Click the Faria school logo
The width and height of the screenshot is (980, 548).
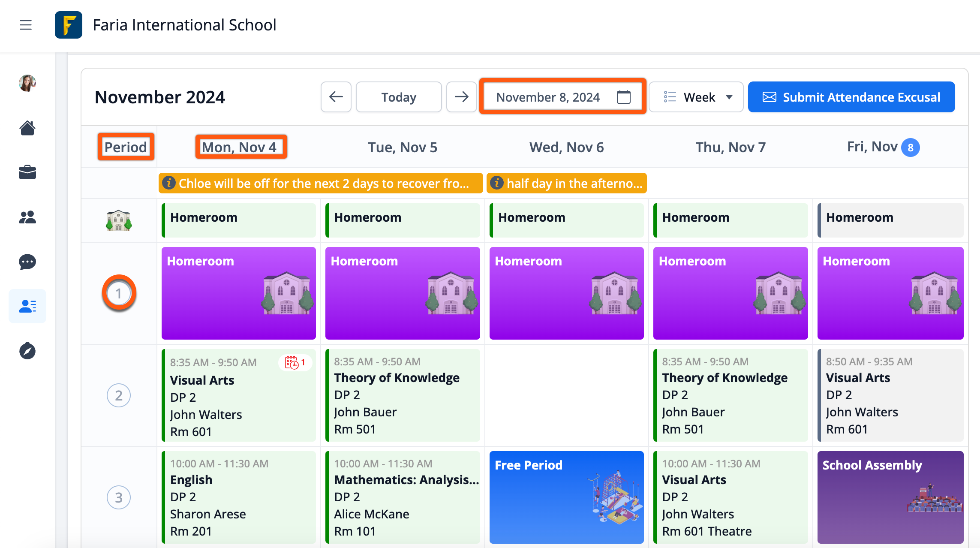[69, 25]
